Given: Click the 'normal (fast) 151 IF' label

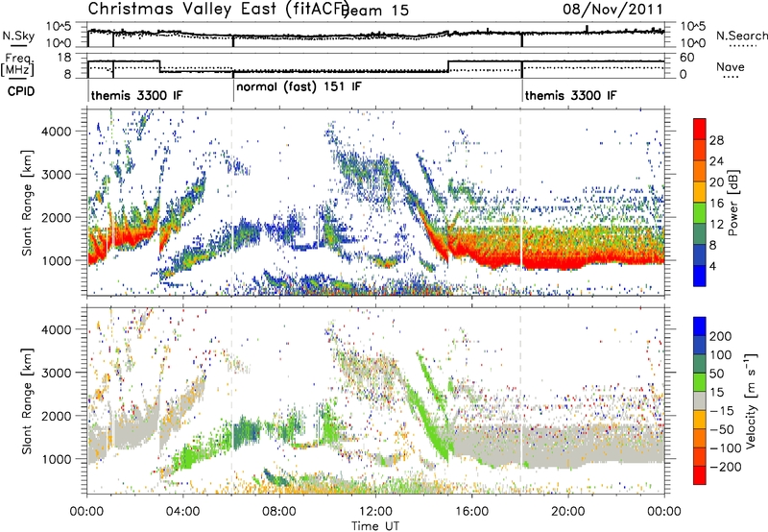Looking at the screenshot, I should 299,87.
